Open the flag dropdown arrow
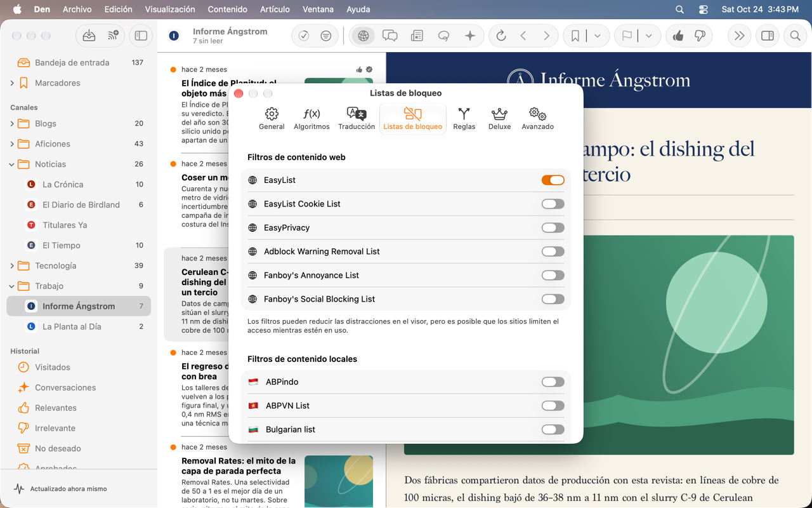Viewport: 812px width, 508px height. click(649, 36)
